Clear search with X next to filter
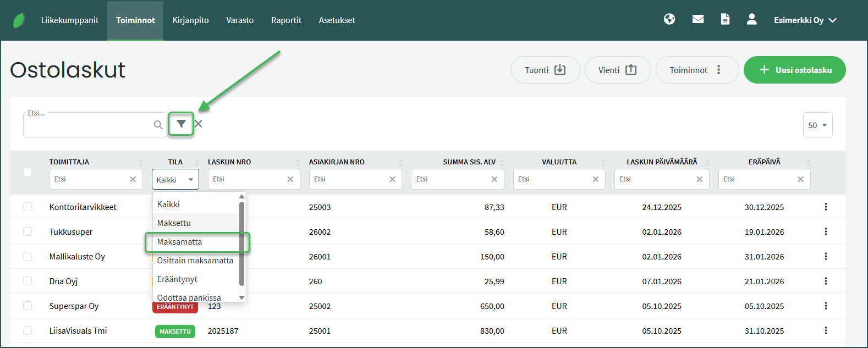The height and width of the screenshot is (348, 868). click(199, 124)
